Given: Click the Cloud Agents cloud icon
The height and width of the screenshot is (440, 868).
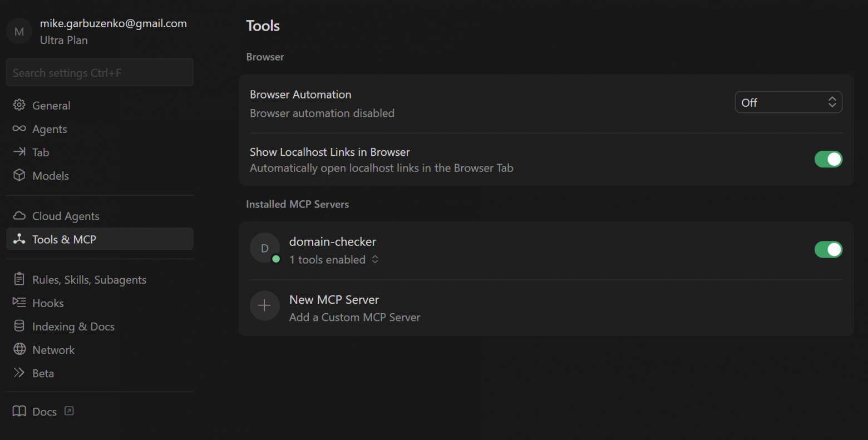Looking at the screenshot, I should (x=19, y=216).
